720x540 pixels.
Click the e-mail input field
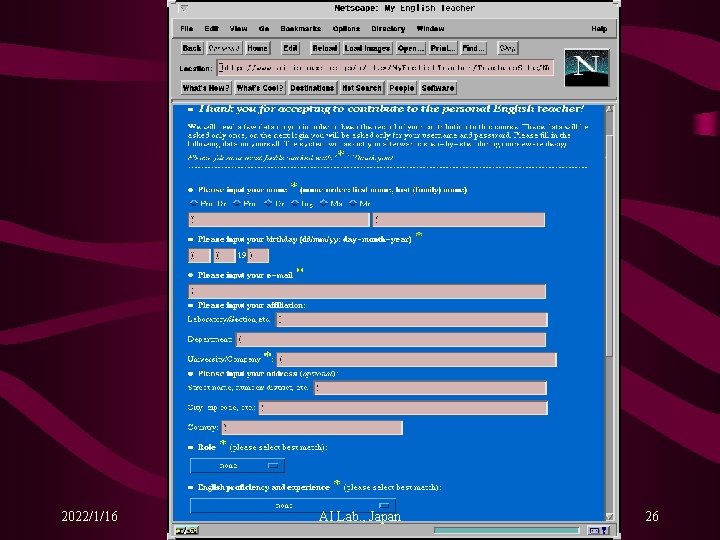[367, 292]
